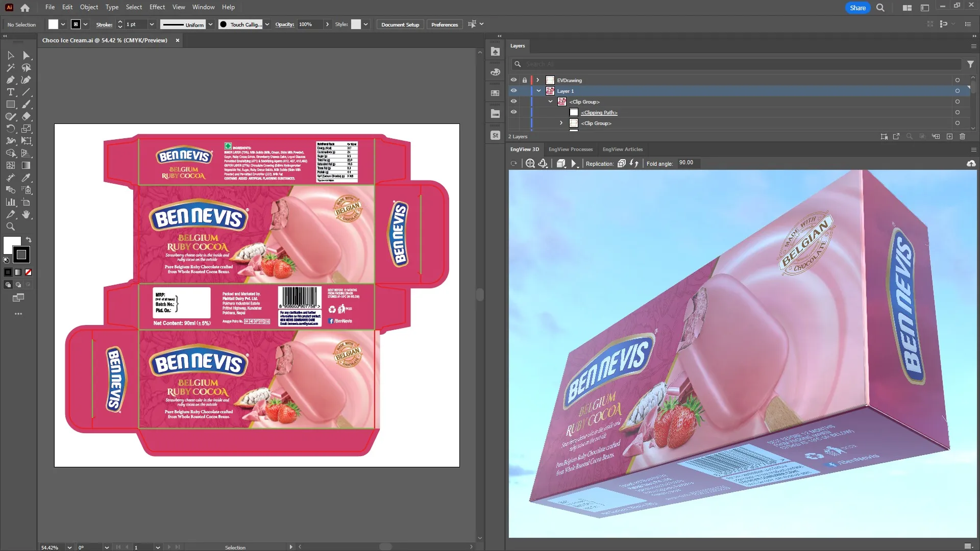
Task: Click the Create New Layer icon
Action: pos(949,136)
